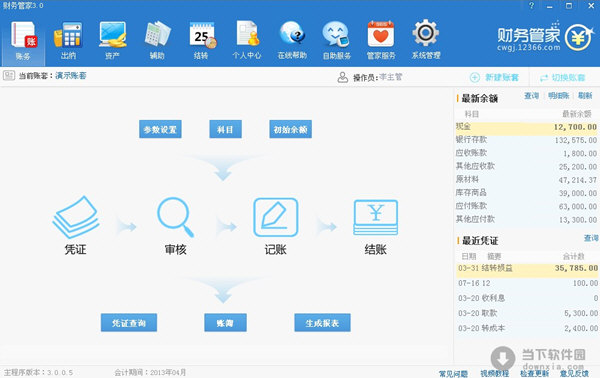Viewport: 600px width, 378px height.
Task: Click 新建账套 to create account set
Action: 494,78
